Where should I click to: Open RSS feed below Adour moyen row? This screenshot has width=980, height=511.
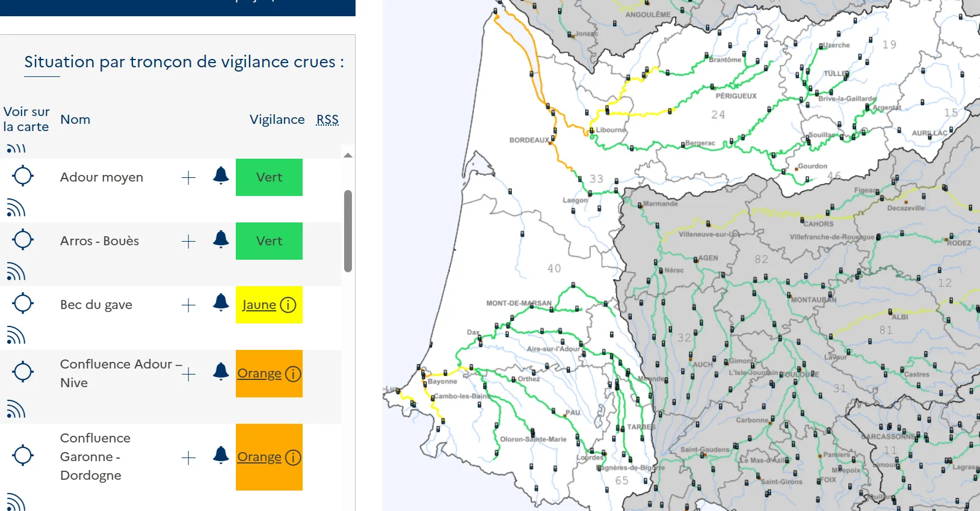coord(16,208)
